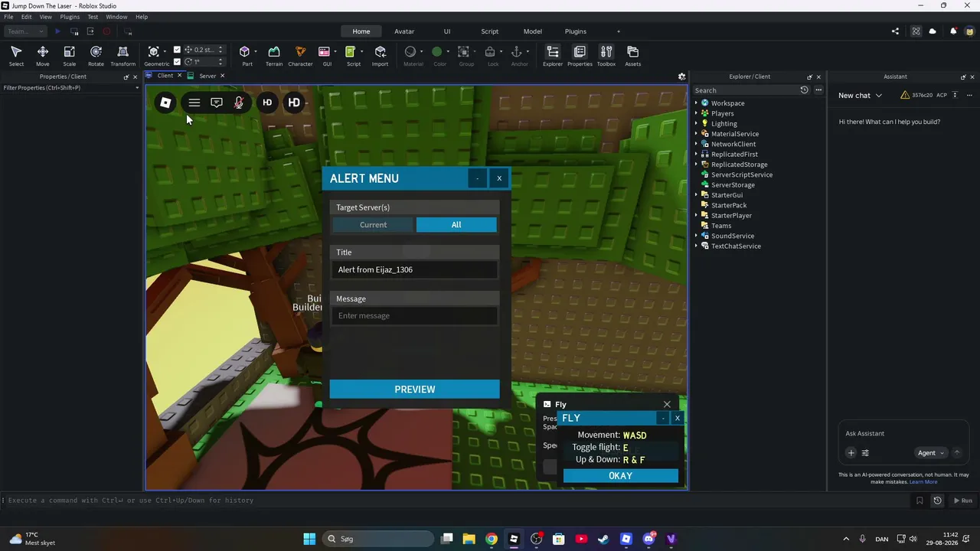Open the Team test mode dropdown

click(26, 31)
